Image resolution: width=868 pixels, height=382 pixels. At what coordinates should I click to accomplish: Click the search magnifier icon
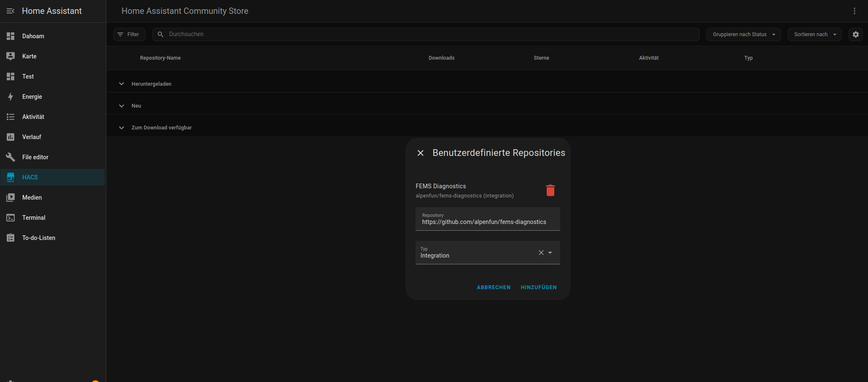click(x=160, y=34)
